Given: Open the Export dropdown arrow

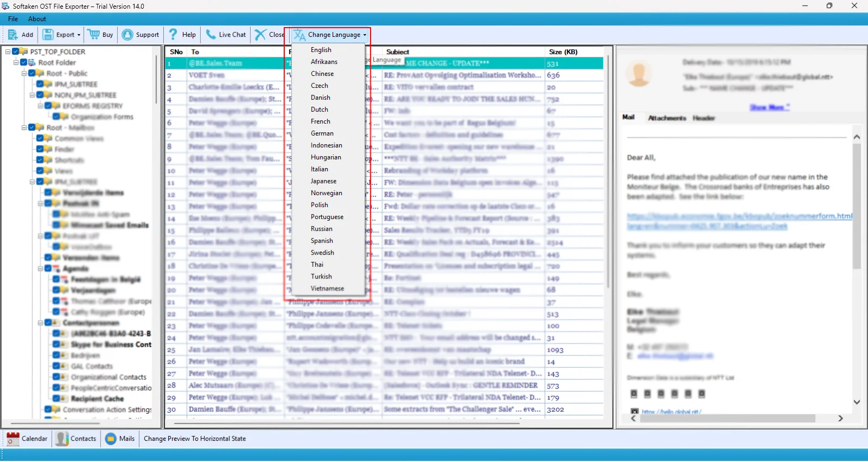Looking at the screenshot, I should point(79,35).
